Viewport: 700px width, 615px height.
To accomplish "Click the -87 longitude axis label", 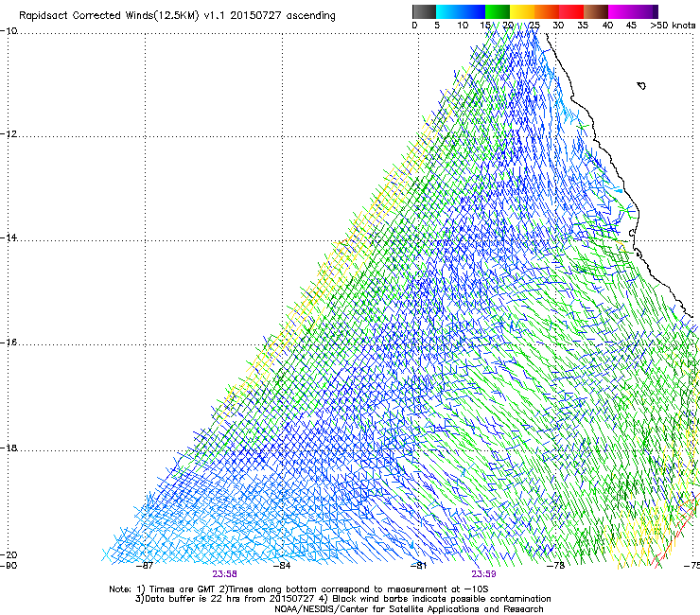I will (145, 566).
